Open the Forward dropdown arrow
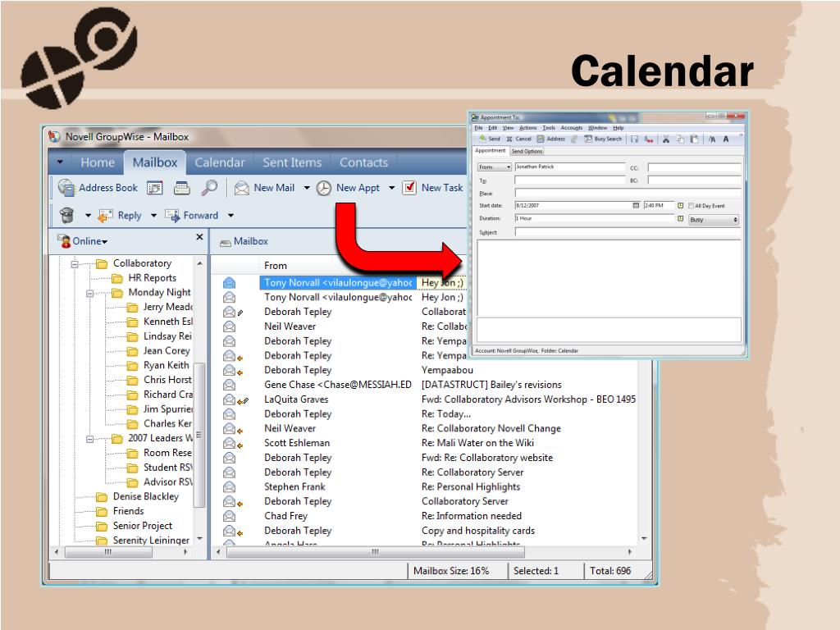 [231, 216]
